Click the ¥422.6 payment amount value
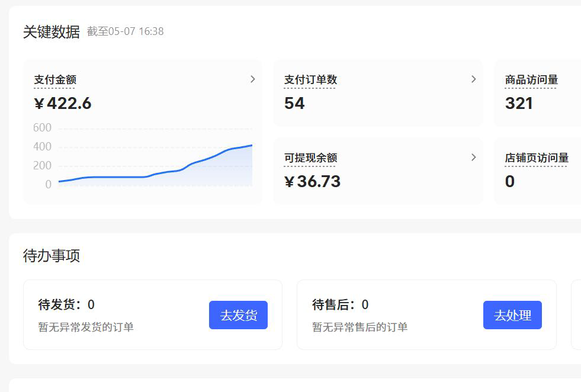Viewport: 581px width, 392px height. 63,104
